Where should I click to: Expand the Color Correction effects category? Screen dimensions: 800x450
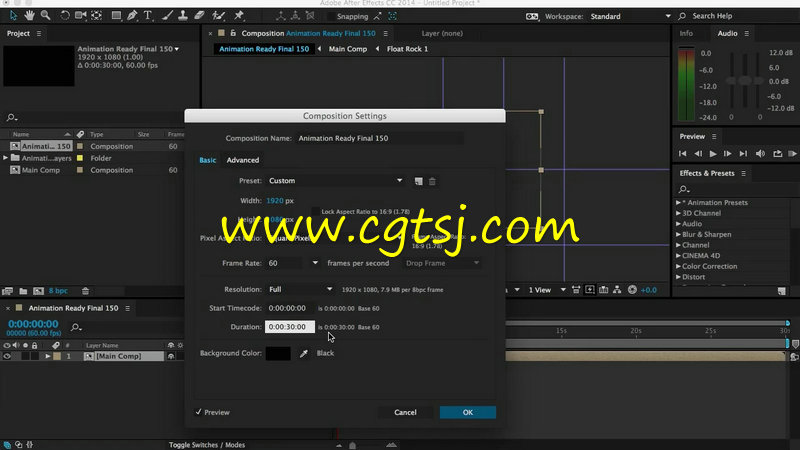coord(679,266)
